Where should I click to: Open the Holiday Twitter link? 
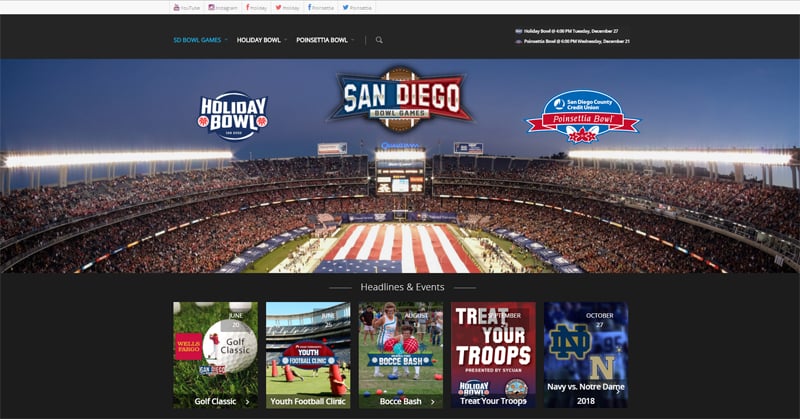287,8
